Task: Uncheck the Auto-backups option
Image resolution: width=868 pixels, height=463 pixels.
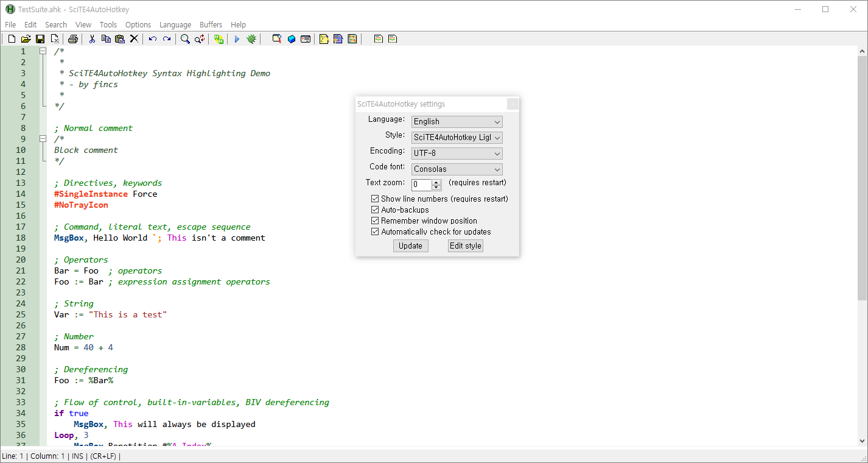Action: (375, 210)
